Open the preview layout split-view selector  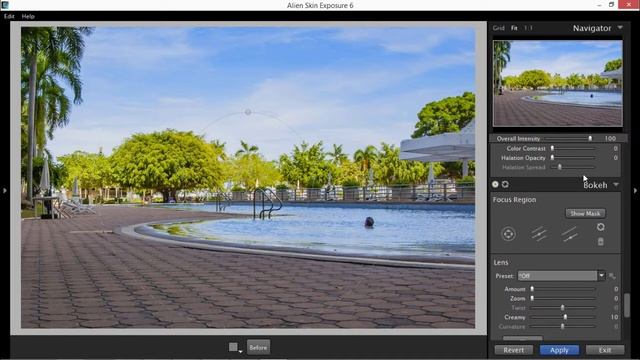coord(235,347)
